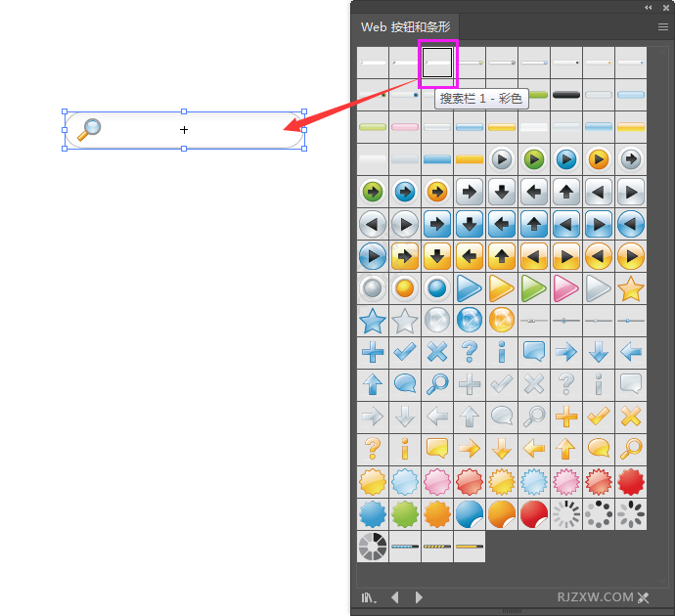Select the yellow star symbol

click(x=631, y=288)
